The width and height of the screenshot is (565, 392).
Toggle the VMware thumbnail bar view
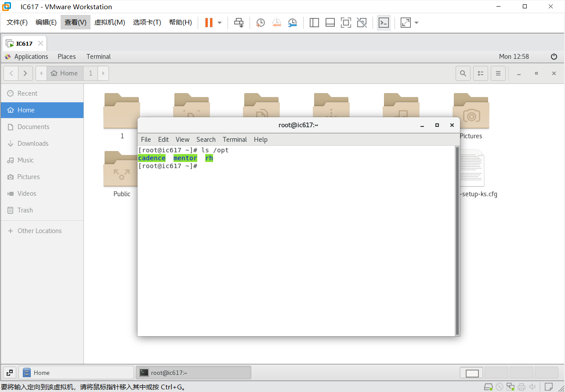[330, 22]
